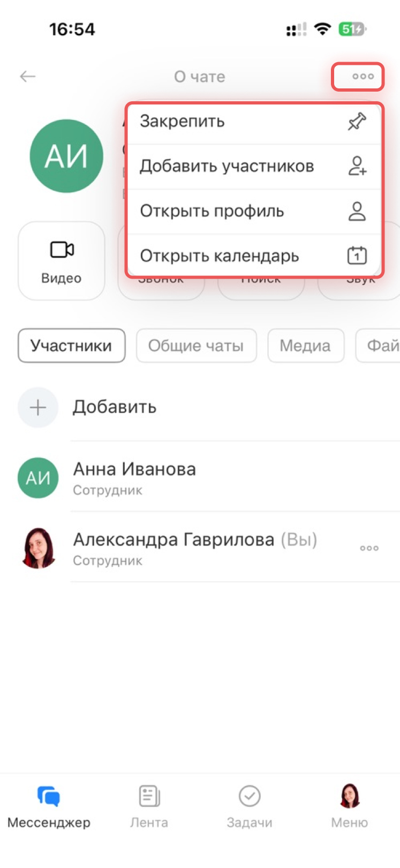Switch to the Участники tab
Screen dimensions: 400x868
(71, 346)
